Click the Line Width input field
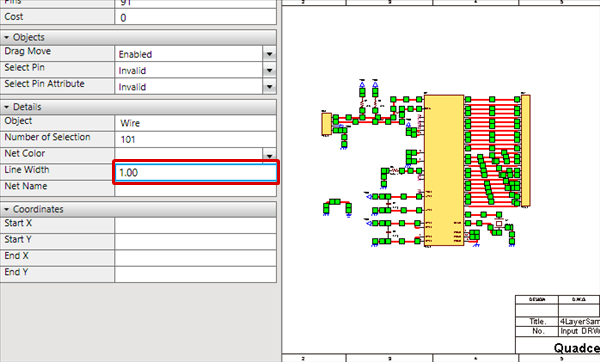Viewport: 600px width, 362px height. [196, 173]
